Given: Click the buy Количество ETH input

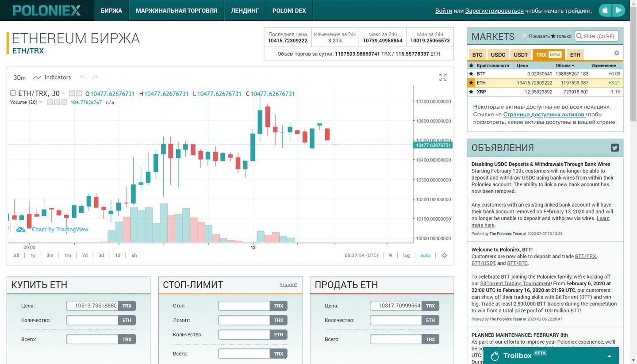Looking at the screenshot, I should 92,320.
